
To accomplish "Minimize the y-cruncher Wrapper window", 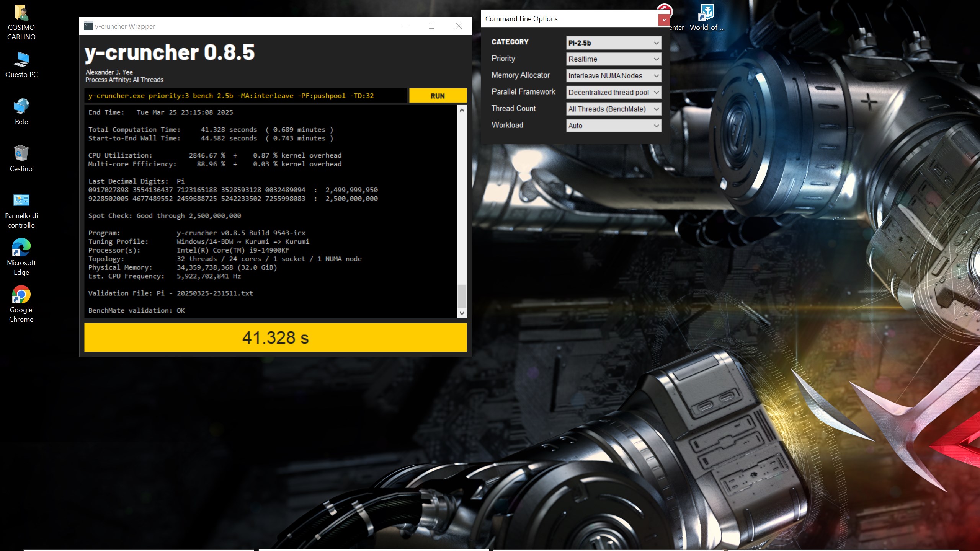I will coord(405,26).
